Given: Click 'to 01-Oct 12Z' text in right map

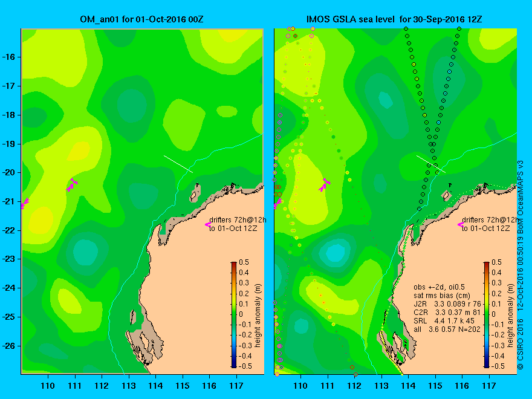Looking at the screenshot, I should (485, 229).
